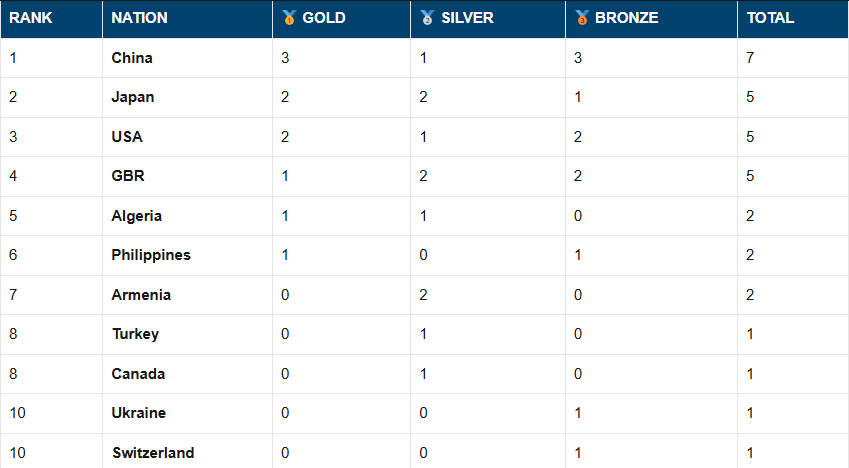Screen dimensions: 849x468
Task: Select Canada in the medal table
Action: tap(138, 374)
